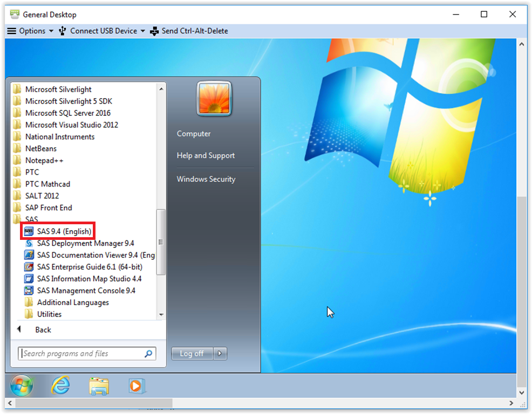Click the Send Ctrl-Alt-Delete icon
532x414 pixels.
tap(154, 31)
